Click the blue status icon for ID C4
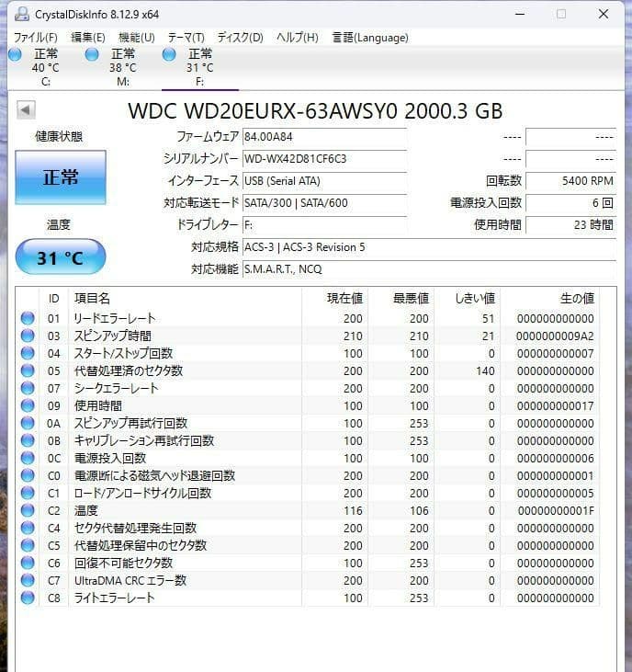This screenshot has width=632, height=672. (x=28, y=528)
